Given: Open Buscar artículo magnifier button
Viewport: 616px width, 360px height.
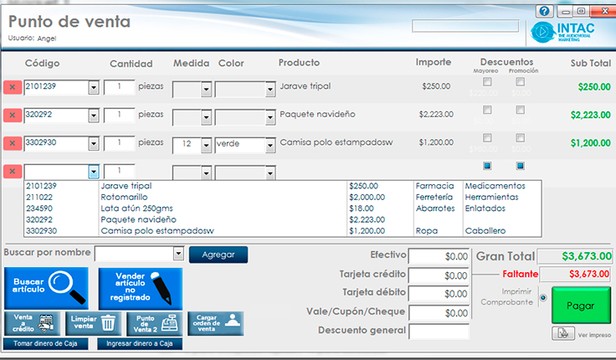Looking at the screenshot, I should 46,288.
